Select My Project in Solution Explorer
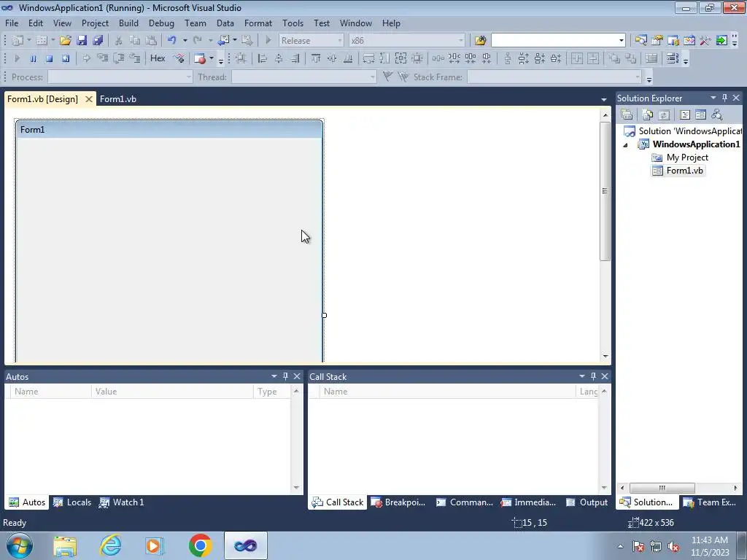The height and width of the screenshot is (560, 747). 681,157
